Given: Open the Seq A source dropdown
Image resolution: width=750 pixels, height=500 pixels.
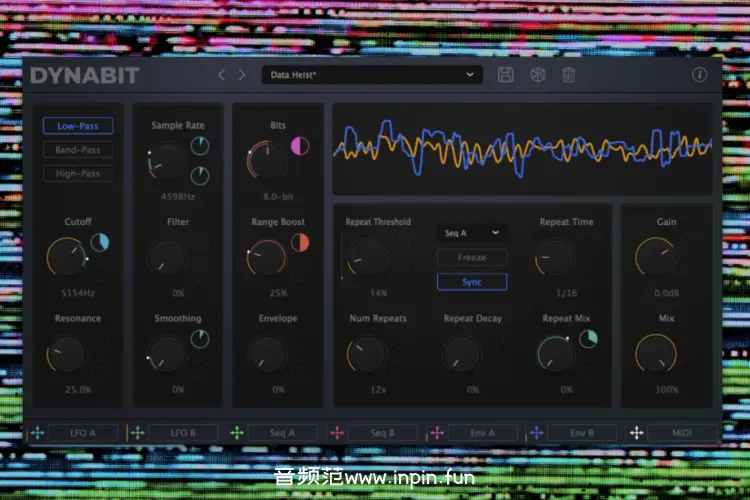Looking at the screenshot, I should (472, 232).
